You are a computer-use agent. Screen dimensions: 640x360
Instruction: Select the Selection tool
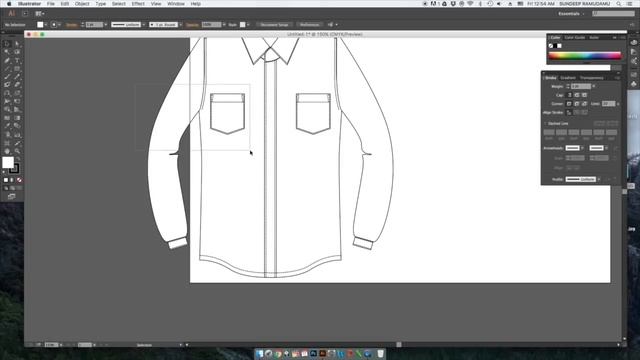7,43
